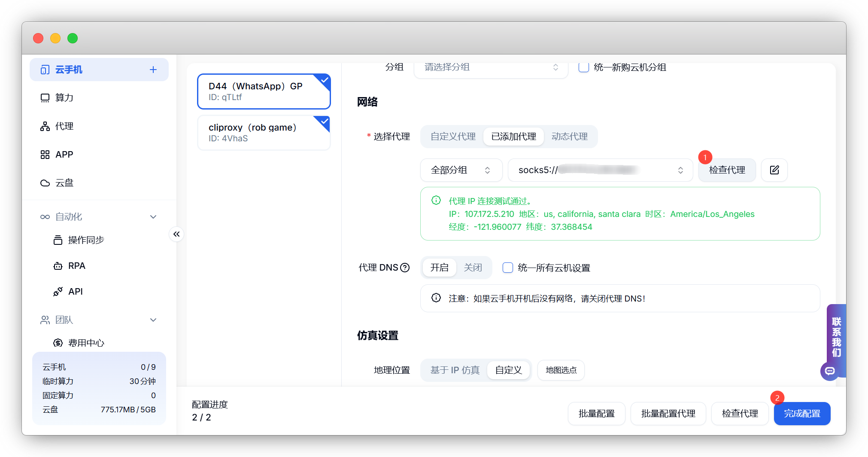This screenshot has height=457, width=868.
Task: Click the 云盘 775.17MB / 5GB usage row
Action: tap(99, 410)
